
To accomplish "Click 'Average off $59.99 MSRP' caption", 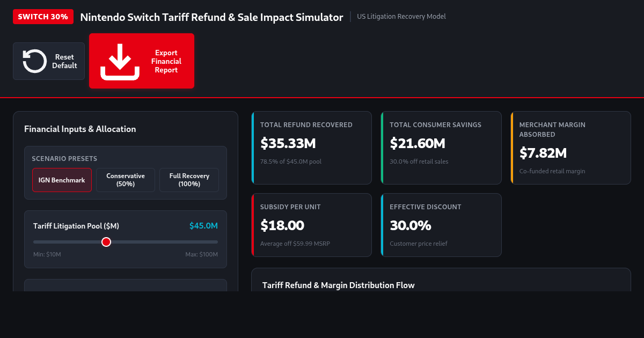I will [295, 244].
